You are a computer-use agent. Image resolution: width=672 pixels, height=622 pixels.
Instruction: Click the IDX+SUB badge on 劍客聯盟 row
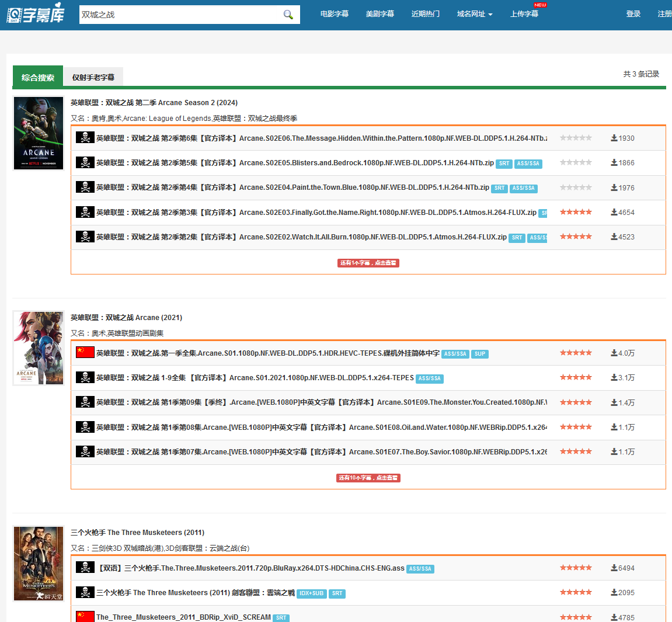312,593
